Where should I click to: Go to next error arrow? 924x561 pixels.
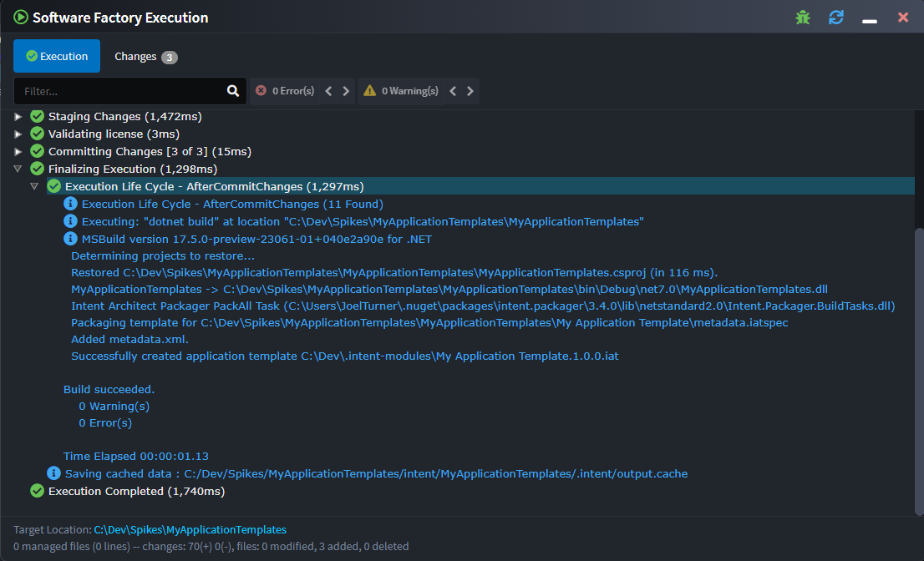click(346, 91)
